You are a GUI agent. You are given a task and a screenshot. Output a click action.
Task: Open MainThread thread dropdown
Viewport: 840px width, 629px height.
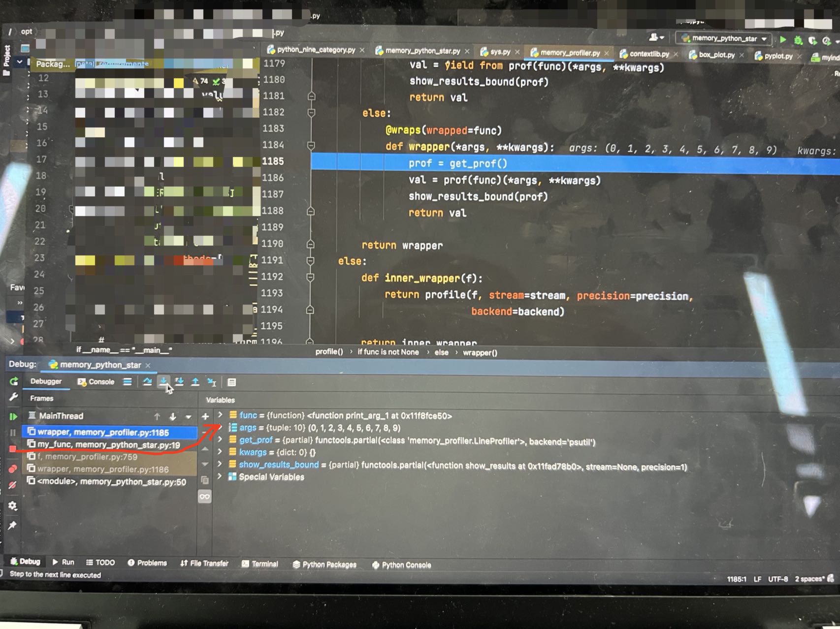pyautogui.click(x=189, y=417)
